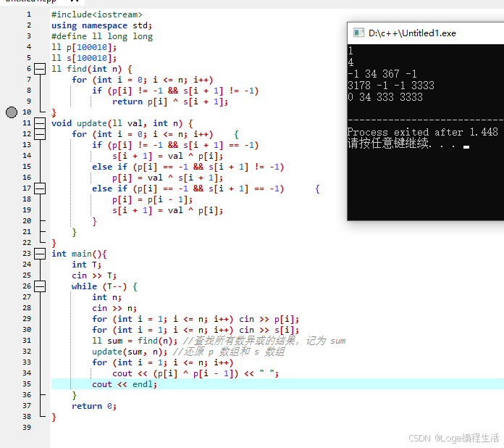Collapse the for loop fold at line 12

point(40,134)
